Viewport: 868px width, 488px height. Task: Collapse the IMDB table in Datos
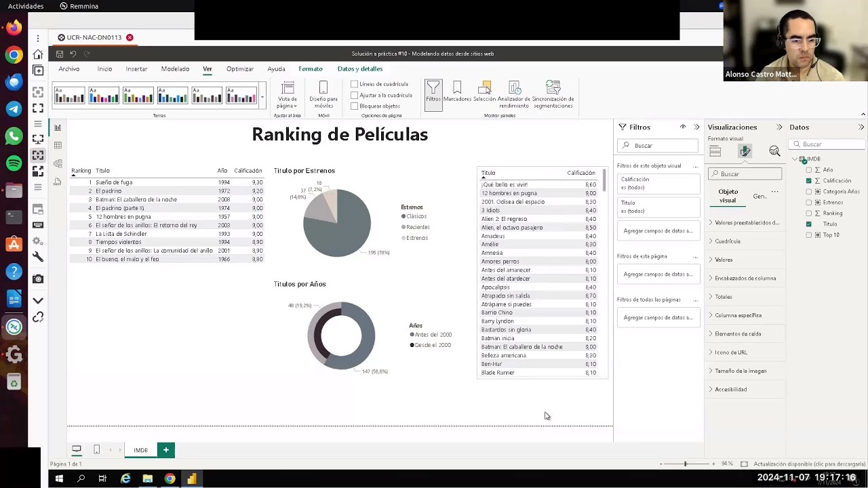795,159
